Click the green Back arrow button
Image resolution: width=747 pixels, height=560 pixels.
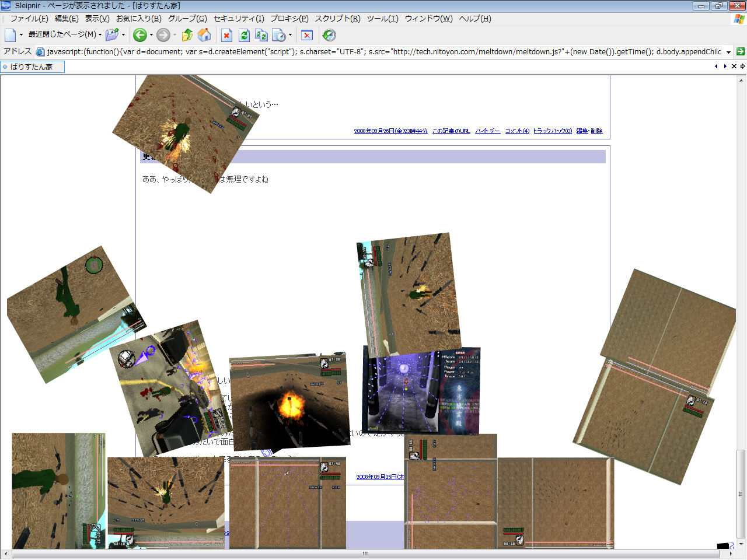tap(139, 36)
